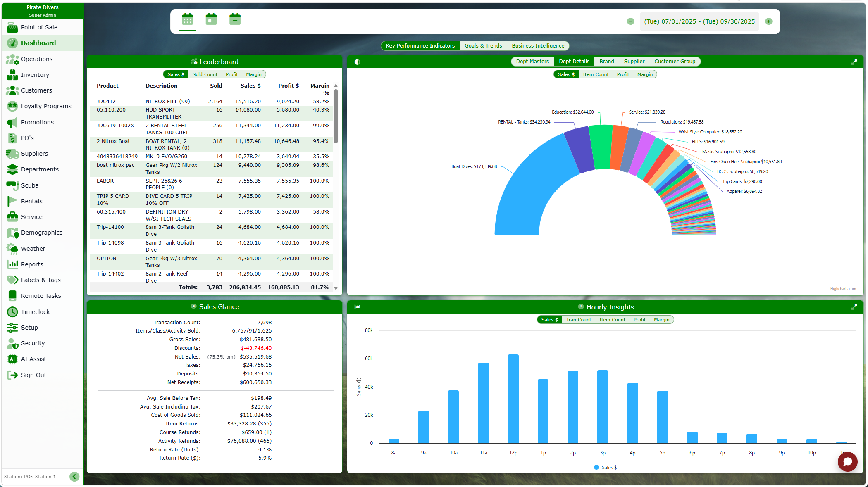
Task: Switch to Key Performance Indicators tab
Action: coord(420,46)
